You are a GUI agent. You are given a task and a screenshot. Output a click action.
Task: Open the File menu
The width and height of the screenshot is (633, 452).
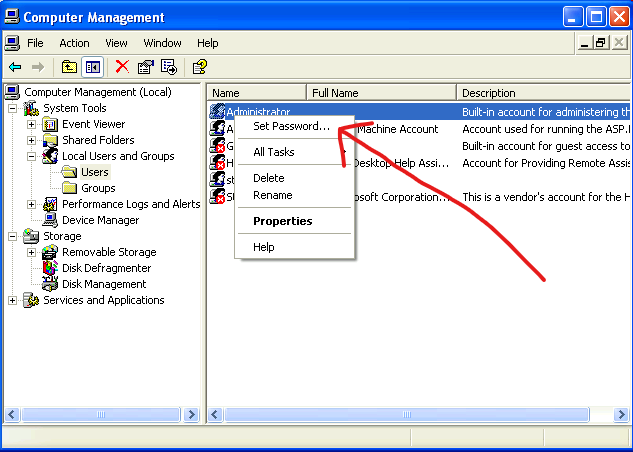pyautogui.click(x=35, y=43)
